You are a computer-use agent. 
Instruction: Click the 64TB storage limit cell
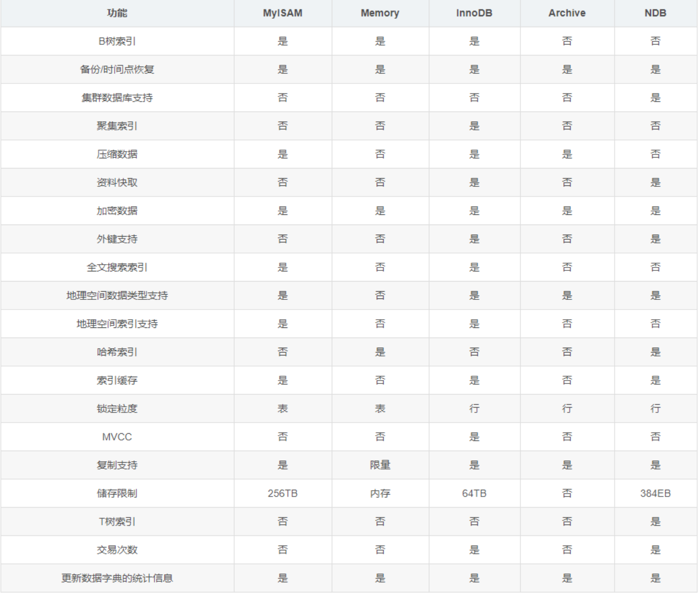point(474,494)
